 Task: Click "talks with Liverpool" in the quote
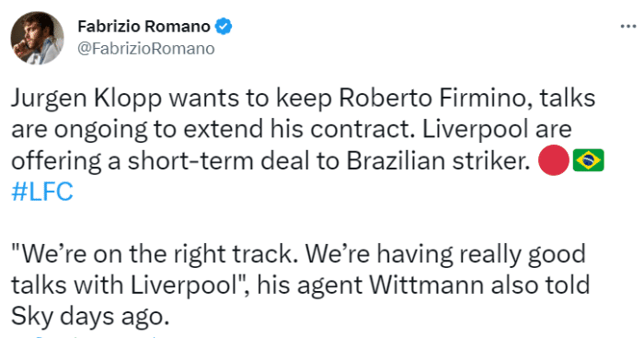pyautogui.click(x=122, y=286)
